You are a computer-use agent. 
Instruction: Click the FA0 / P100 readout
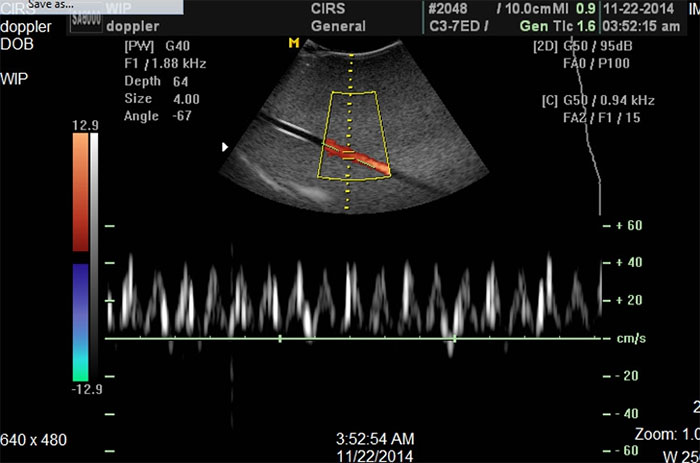pyautogui.click(x=596, y=63)
